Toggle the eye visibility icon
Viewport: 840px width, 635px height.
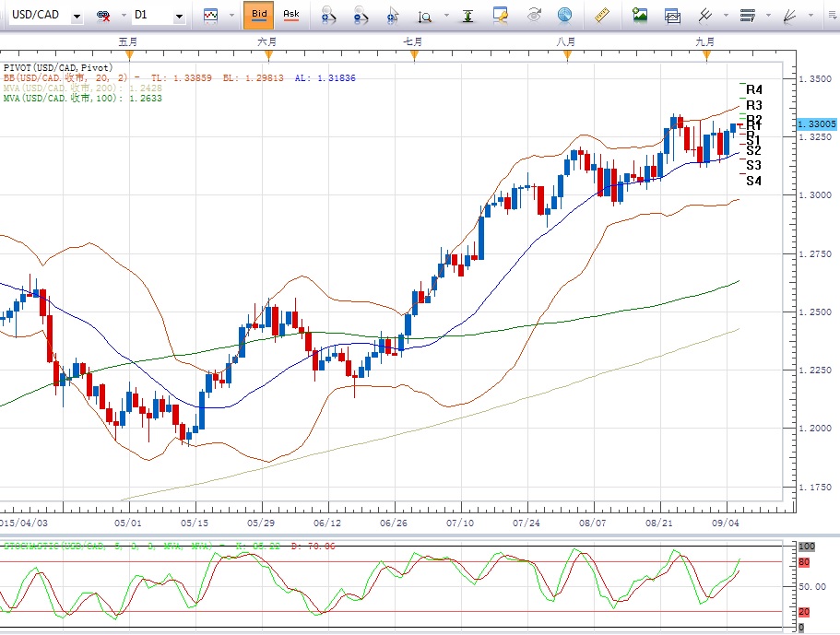pyautogui.click(x=534, y=15)
